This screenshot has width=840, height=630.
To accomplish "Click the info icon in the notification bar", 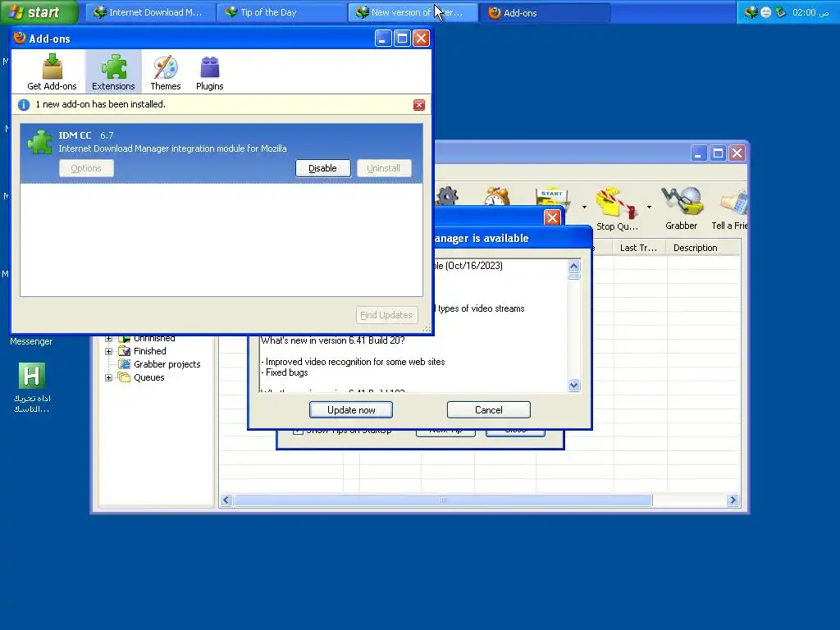I will 24,104.
